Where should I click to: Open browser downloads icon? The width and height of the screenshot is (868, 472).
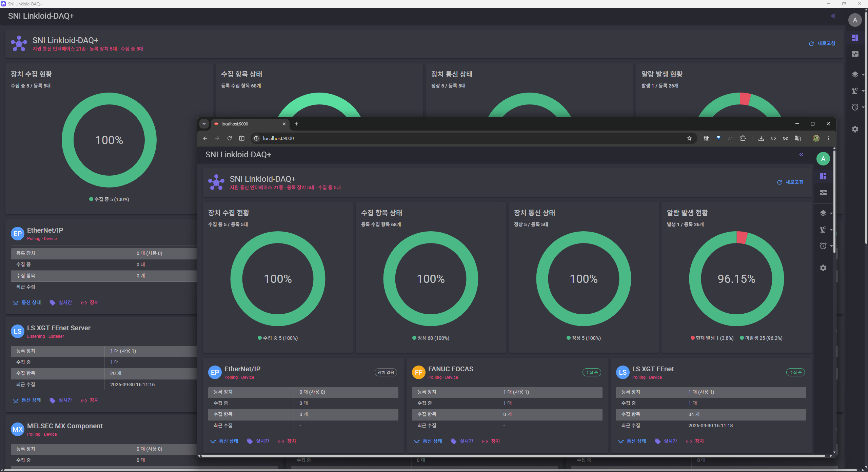[x=761, y=138]
